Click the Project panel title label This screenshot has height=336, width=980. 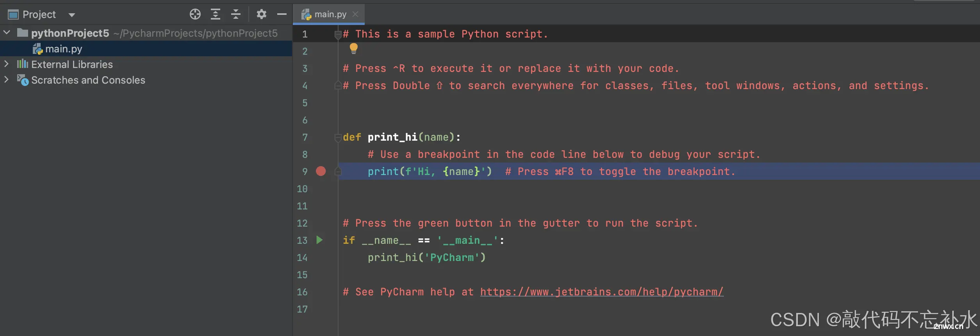[x=39, y=14]
